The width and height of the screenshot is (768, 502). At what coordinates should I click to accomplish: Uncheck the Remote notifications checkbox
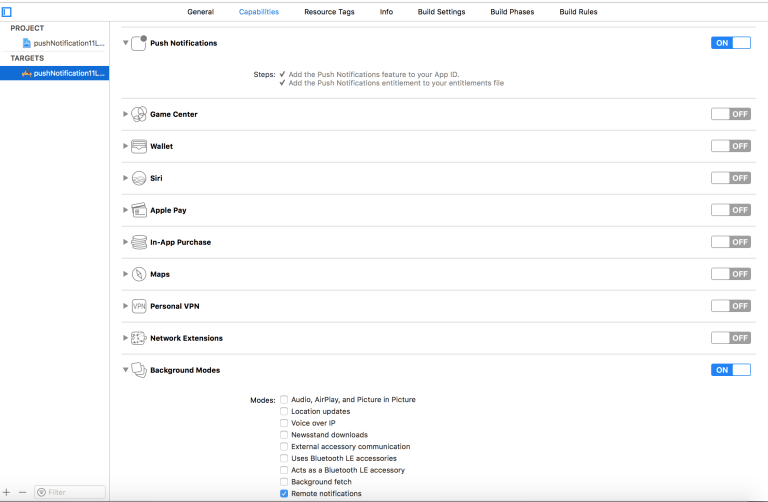(x=284, y=493)
